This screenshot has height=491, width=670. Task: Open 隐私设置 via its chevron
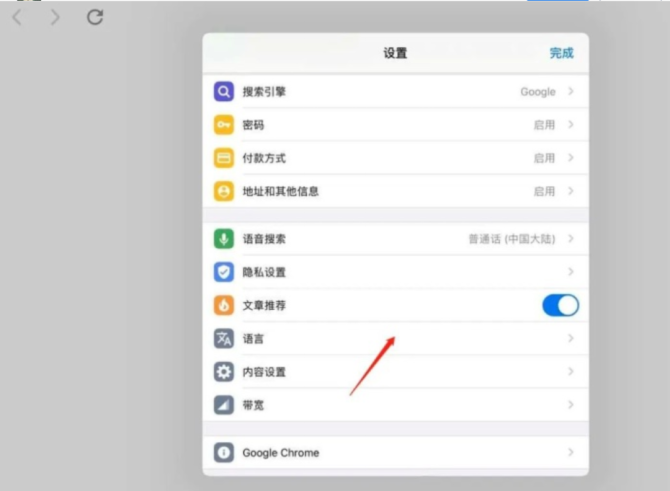click(x=571, y=272)
